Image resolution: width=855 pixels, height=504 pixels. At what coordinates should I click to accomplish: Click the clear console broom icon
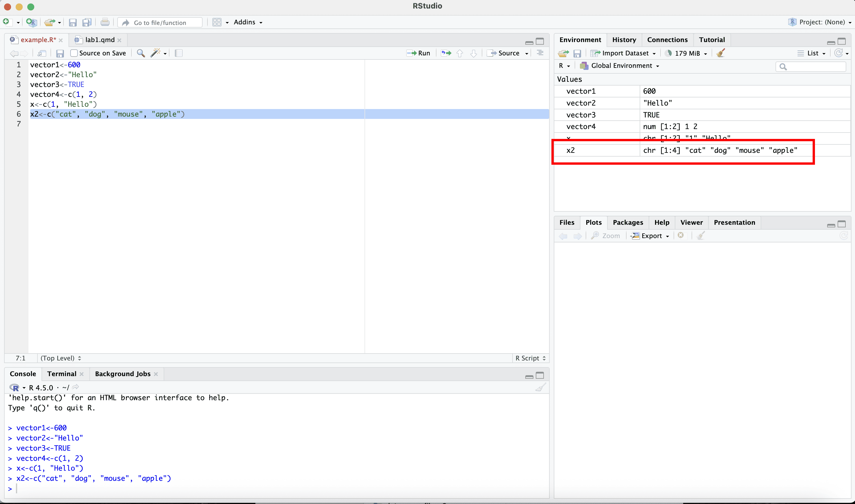coord(540,387)
